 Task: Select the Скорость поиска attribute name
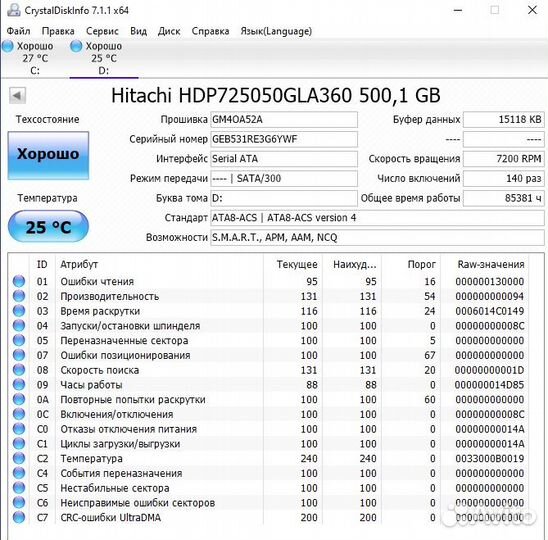(x=100, y=370)
